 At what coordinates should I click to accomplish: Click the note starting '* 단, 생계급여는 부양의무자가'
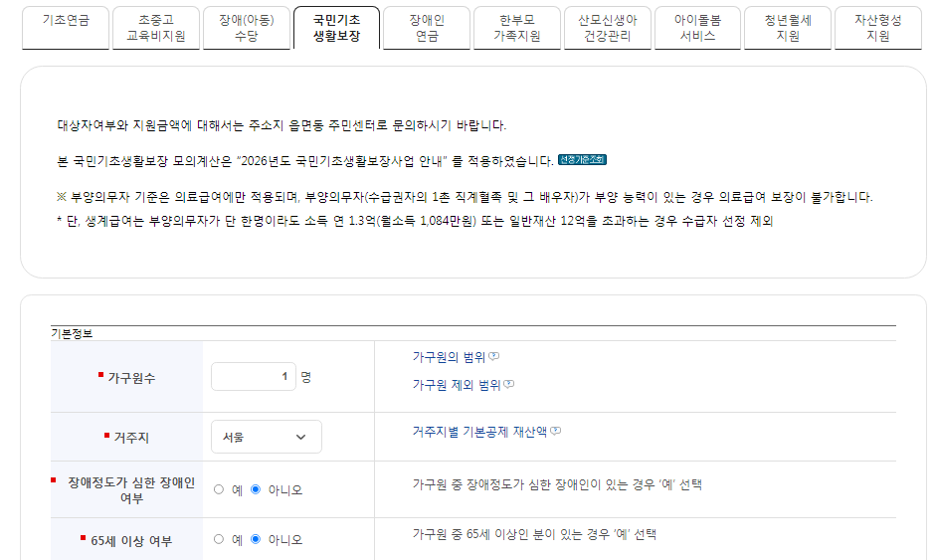tap(415, 221)
